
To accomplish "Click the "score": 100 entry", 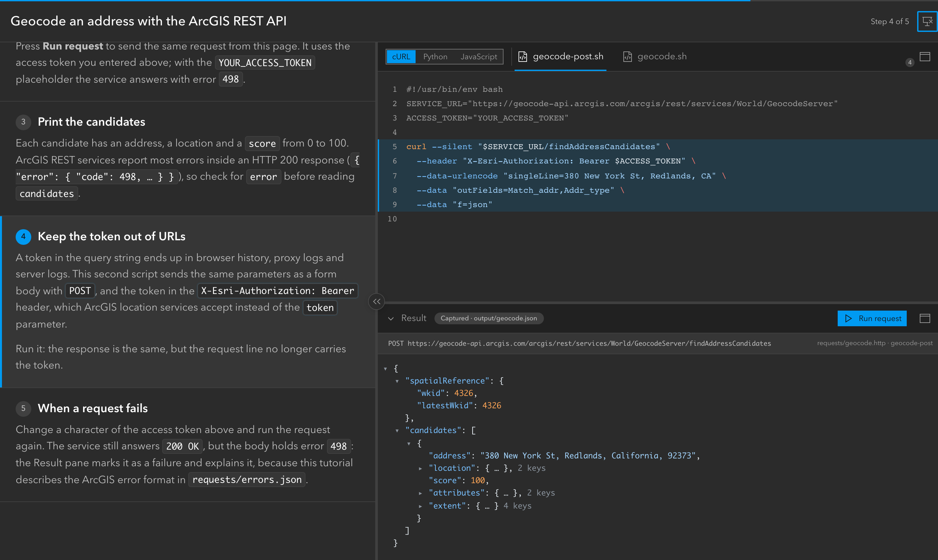I will coord(459,481).
